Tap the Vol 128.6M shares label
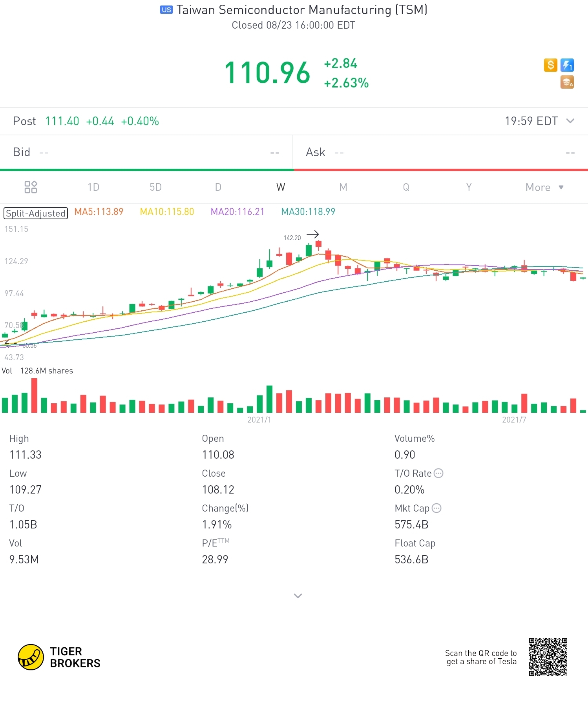Viewport: 588px width, 705px height. tap(37, 371)
